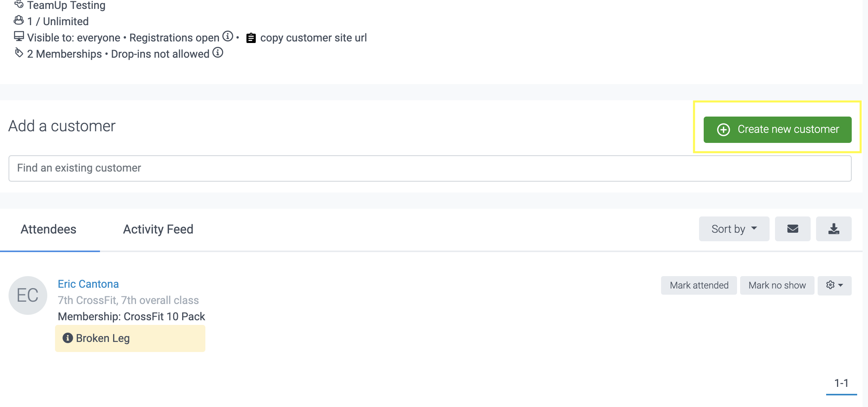The height and width of the screenshot is (407, 868).
Task: Switch to the Activity Feed tab
Action: coord(158,229)
